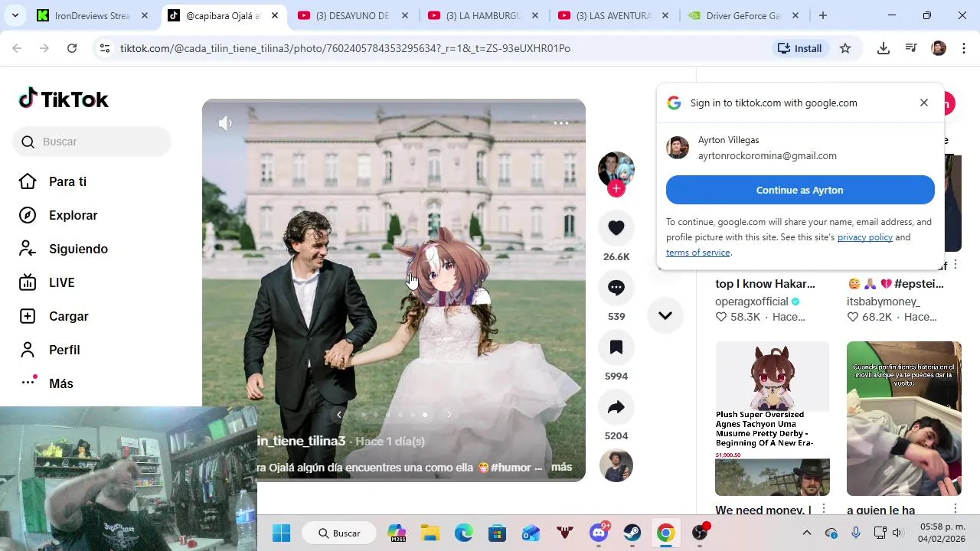
Task: Open the music disc avatar below share
Action: coord(616,465)
